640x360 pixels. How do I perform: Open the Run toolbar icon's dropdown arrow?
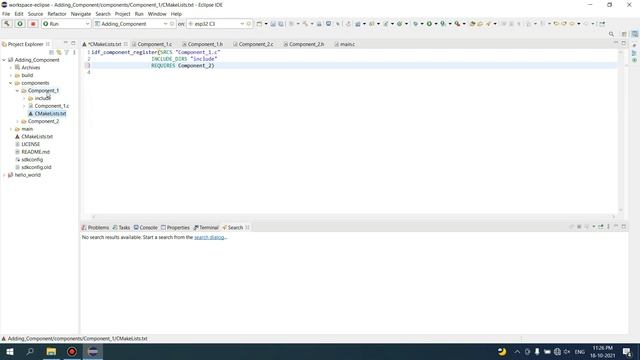tap(436, 24)
